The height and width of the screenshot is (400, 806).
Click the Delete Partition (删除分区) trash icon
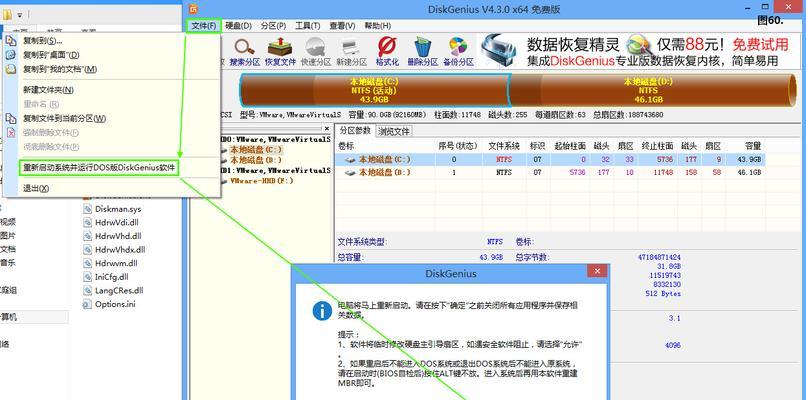pos(423,47)
